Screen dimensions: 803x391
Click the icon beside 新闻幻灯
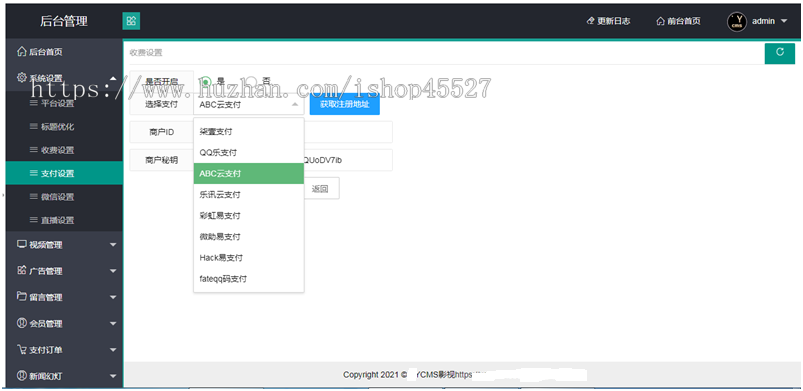(x=22, y=376)
